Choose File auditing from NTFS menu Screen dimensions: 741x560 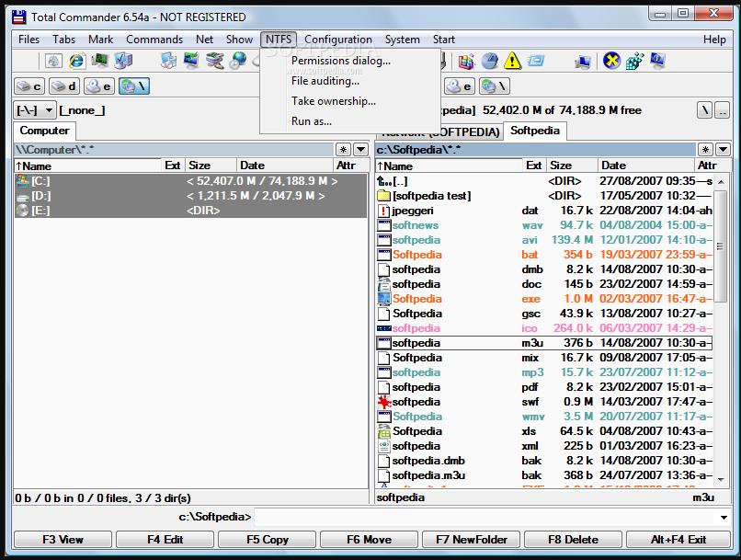pos(349,81)
